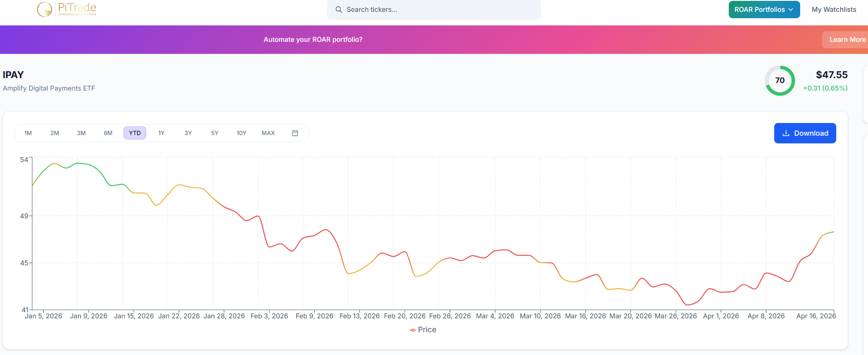Switch to the 5Y range
Viewport: 868px width, 355px height.
click(214, 133)
